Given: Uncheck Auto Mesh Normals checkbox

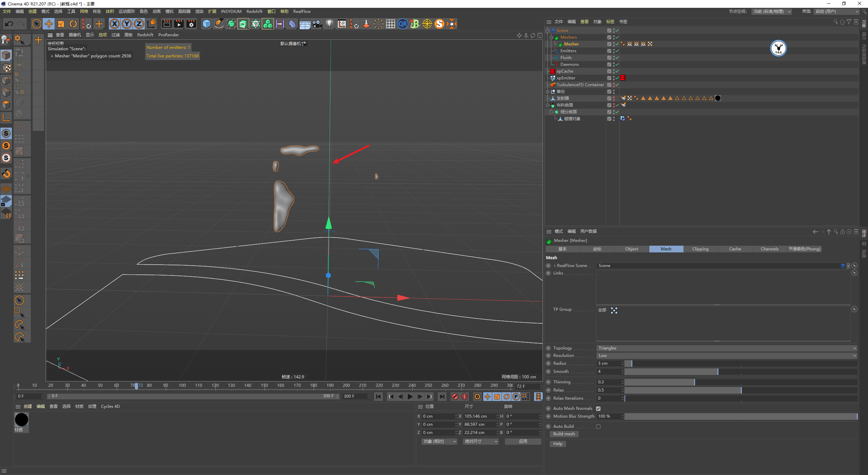Looking at the screenshot, I should [x=598, y=408].
